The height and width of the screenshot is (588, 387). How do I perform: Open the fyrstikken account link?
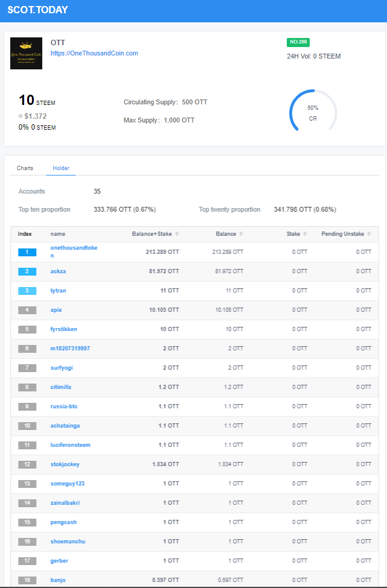64,329
